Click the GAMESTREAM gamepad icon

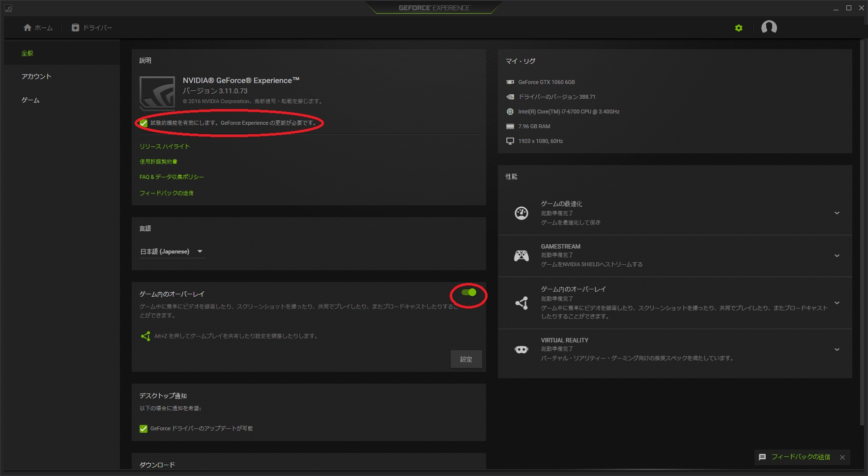(521, 256)
